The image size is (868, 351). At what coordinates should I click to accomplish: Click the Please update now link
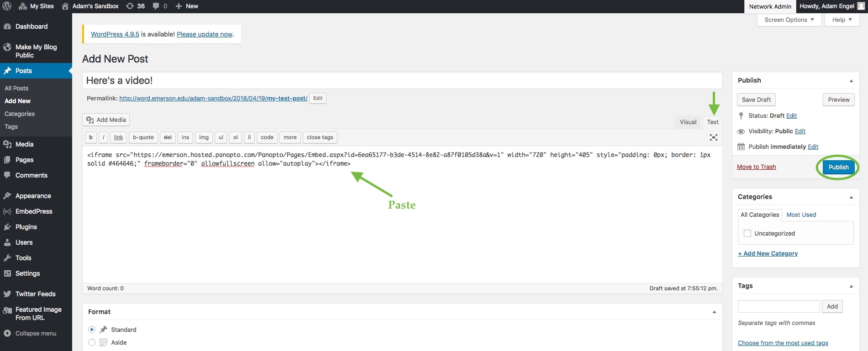(x=205, y=34)
